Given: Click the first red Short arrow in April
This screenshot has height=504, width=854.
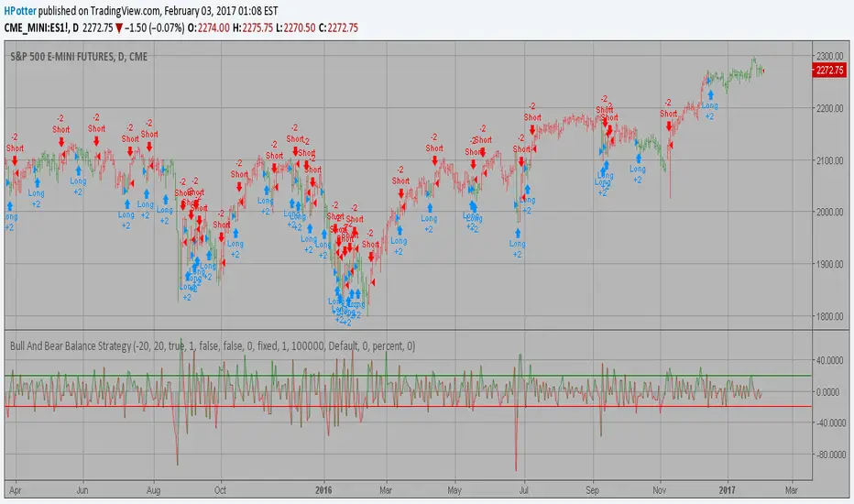Looking at the screenshot, I should (x=15, y=160).
